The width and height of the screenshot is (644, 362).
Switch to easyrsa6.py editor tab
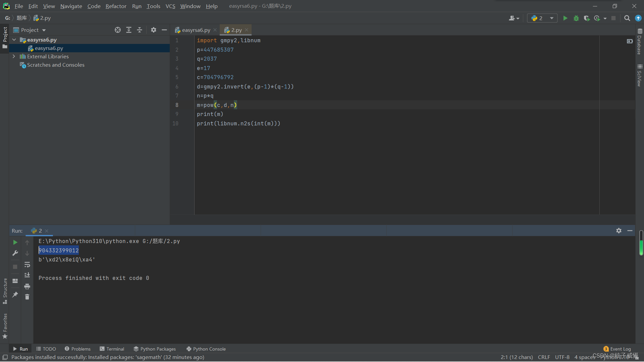(x=196, y=30)
